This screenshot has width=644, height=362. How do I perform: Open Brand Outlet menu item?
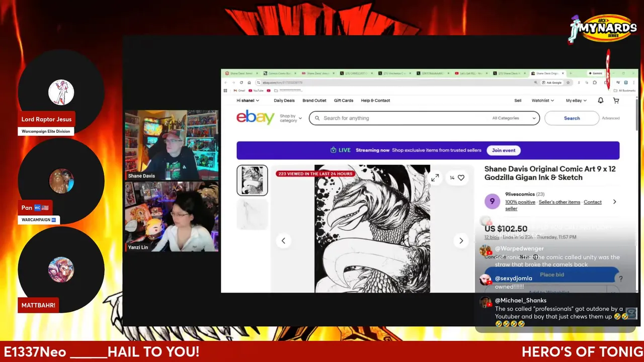[x=314, y=101]
